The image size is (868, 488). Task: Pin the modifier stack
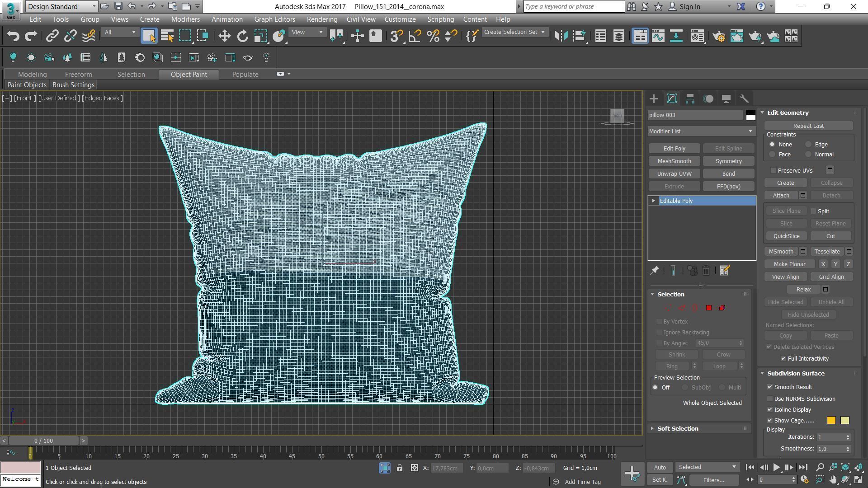click(x=654, y=271)
